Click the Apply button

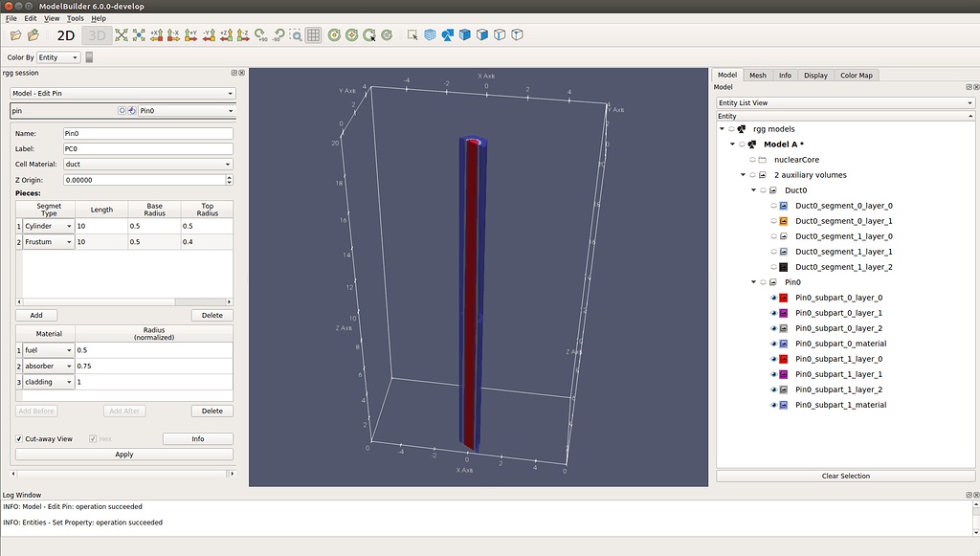tap(123, 454)
